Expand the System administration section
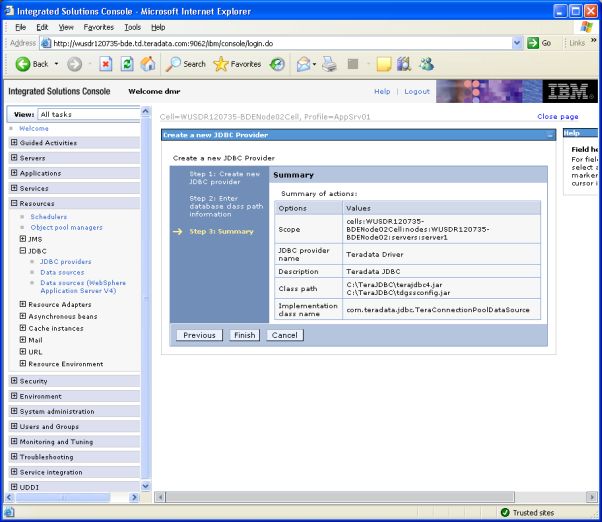Viewport: 602px width, 522px height. [x=14, y=411]
